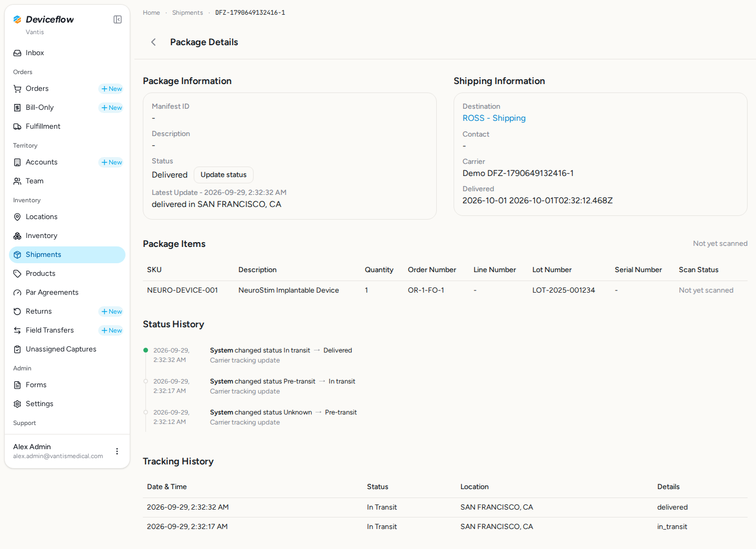756x549 pixels.
Task: Create a new Bill-Only via +New
Action: pyautogui.click(x=111, y=108)
